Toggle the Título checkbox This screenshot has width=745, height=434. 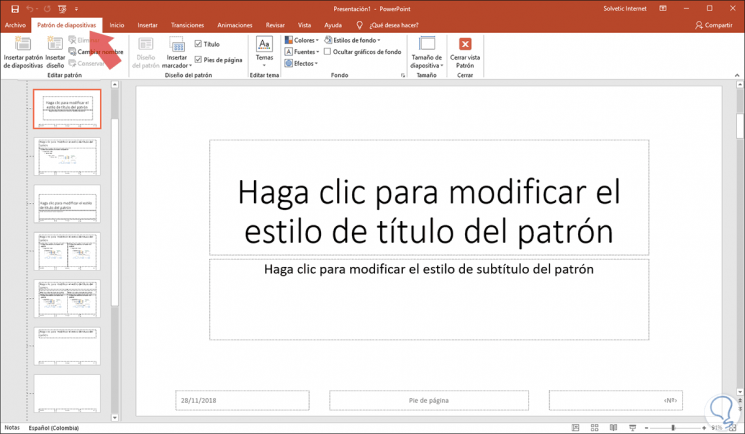[x=198, y=44]
